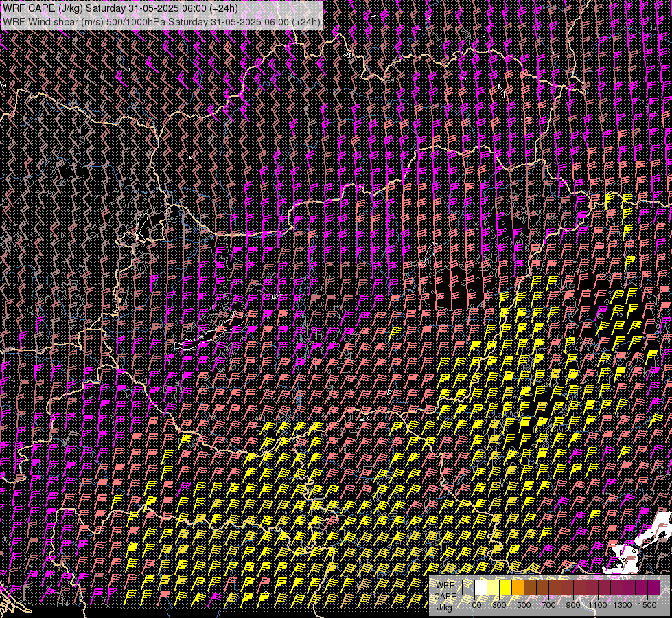
Task: Select the white legend swatch above 100
Action: pyautogui.click(x=481, y=587)
